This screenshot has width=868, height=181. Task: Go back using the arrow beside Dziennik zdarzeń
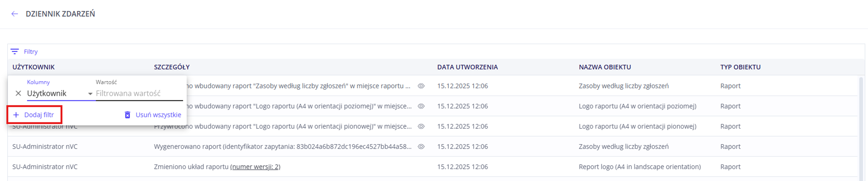(14, 14)
